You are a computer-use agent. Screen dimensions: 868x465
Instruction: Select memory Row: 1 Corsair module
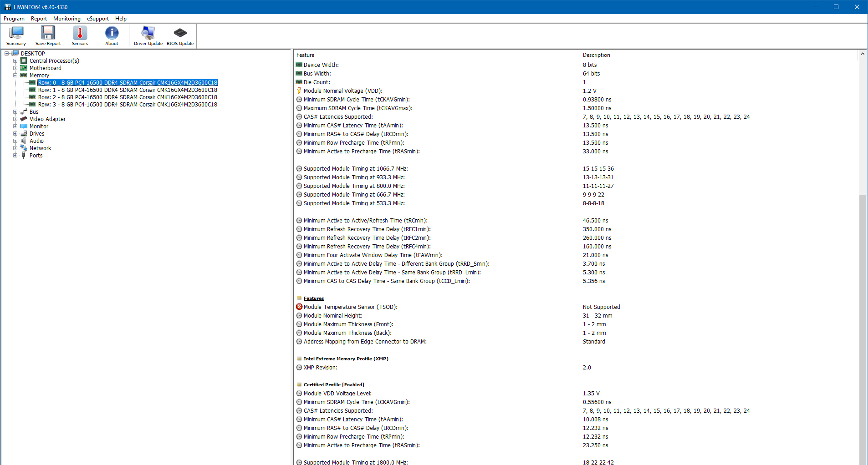128,90
